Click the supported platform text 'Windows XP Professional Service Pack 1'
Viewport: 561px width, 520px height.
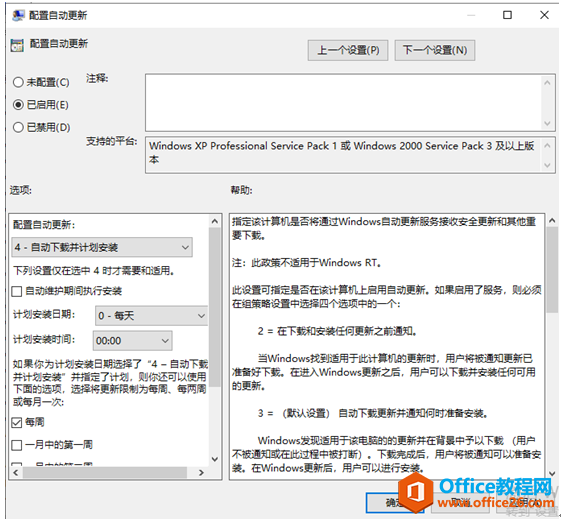click(243, 146)
